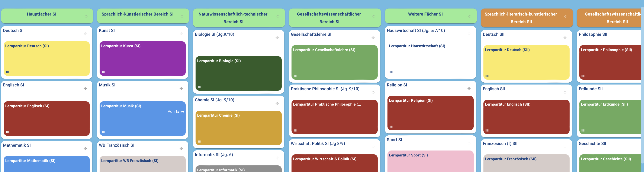The width and height of the screenshot is (644, 172).
Task: Click move icon of Englisch SII card
Action: pos(565,92)
